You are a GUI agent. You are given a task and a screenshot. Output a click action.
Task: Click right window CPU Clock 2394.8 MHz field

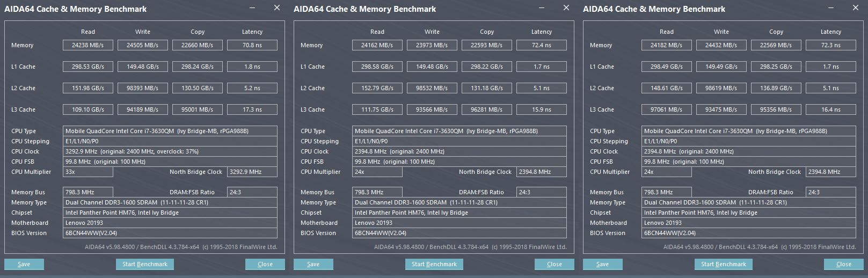749,151
